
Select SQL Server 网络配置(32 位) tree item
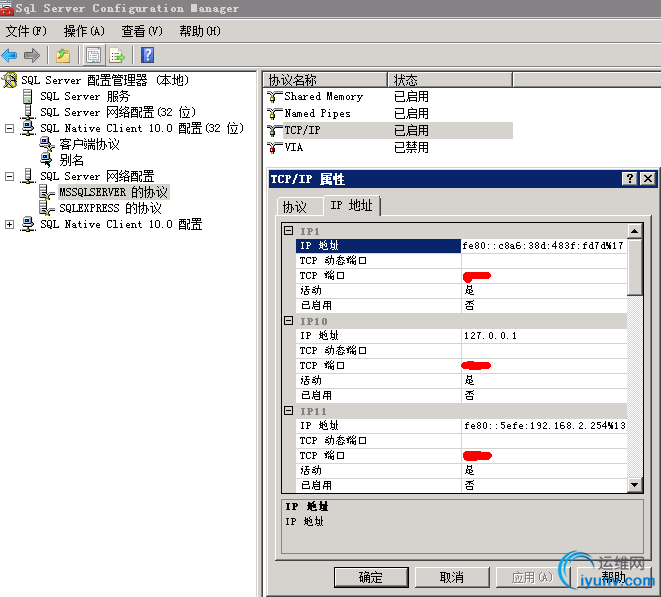pos(118,112)
